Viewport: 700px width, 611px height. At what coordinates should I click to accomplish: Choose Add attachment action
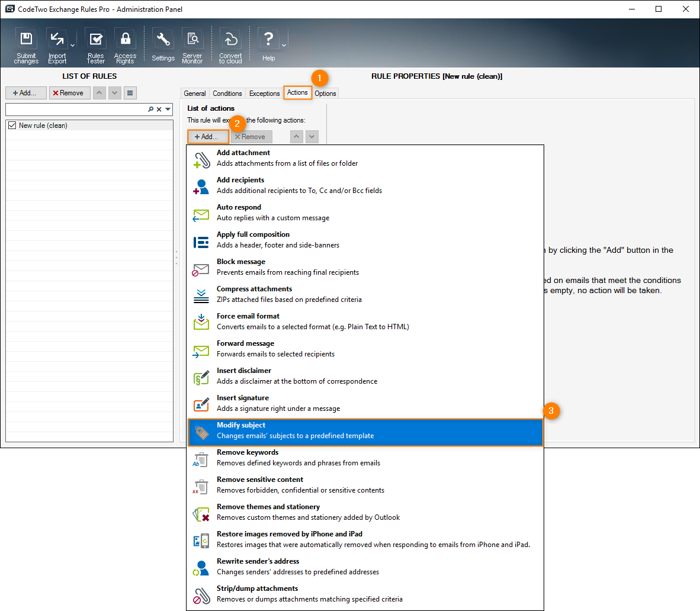pyautogui.click(x=365, y=159)
